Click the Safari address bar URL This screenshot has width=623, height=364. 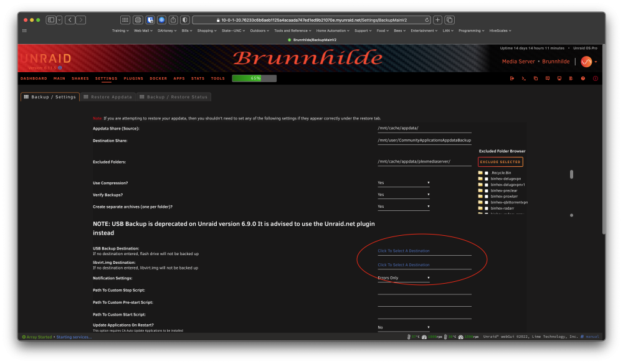click(x=314, y=20)
